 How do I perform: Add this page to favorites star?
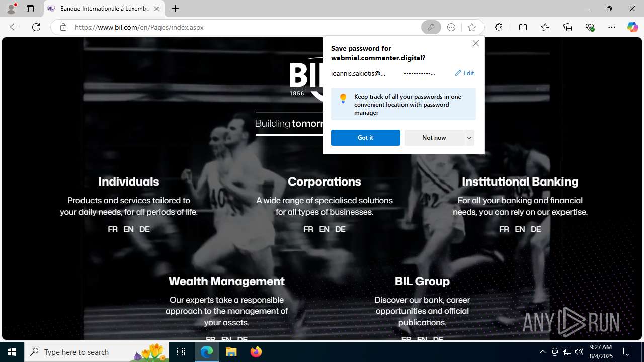pos(471,27)
